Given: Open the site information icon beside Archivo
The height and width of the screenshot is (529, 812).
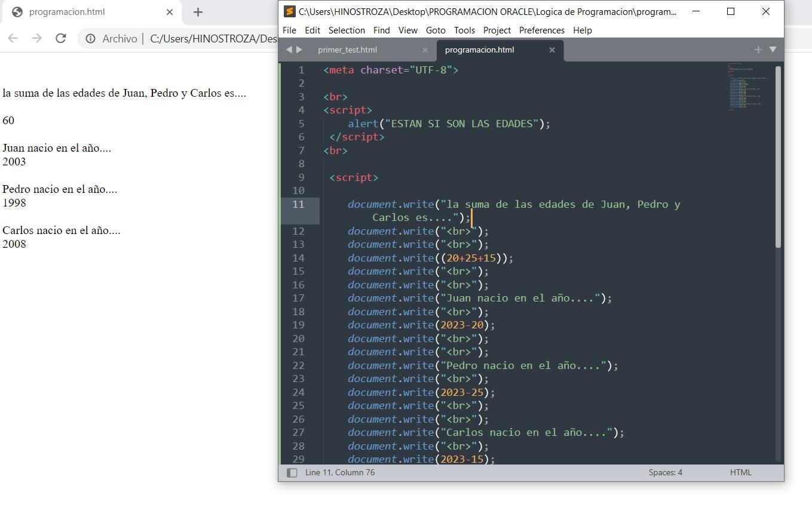Looking at the screenshot, I should [91, 38].
